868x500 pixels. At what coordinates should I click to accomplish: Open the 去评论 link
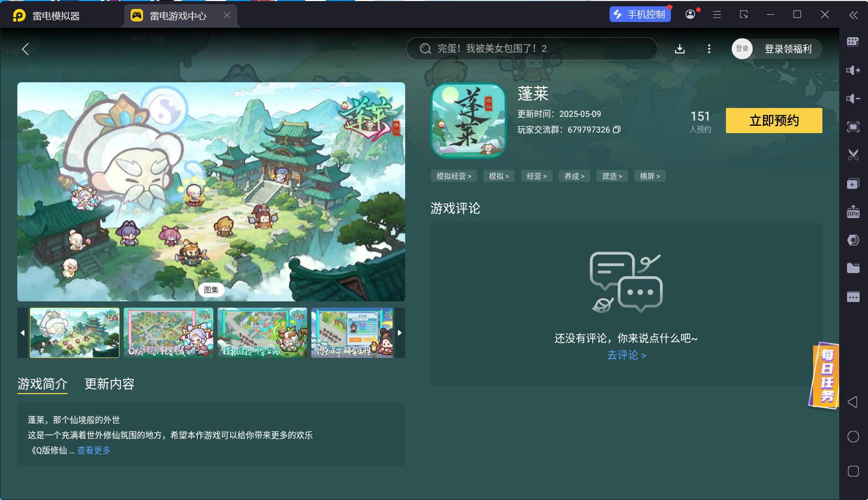coord(626,355)
